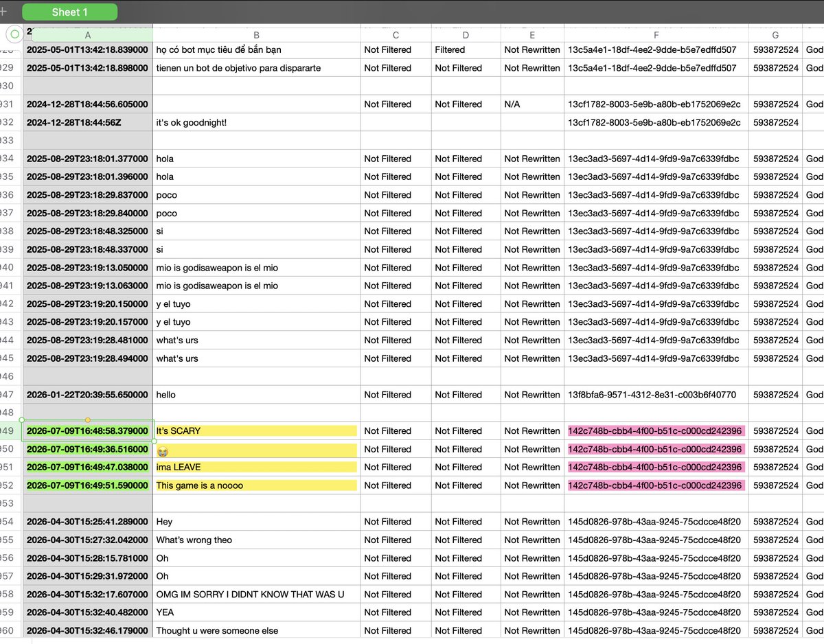824x644 pixels.
Task: Click timestamp 2025-08-29T23:19:20.157000
Action: [x=88, y=322]
